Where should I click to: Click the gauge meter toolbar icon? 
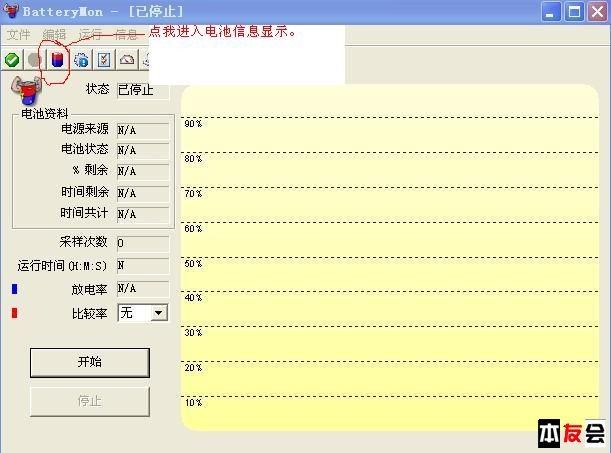click(x=127, y=60)
